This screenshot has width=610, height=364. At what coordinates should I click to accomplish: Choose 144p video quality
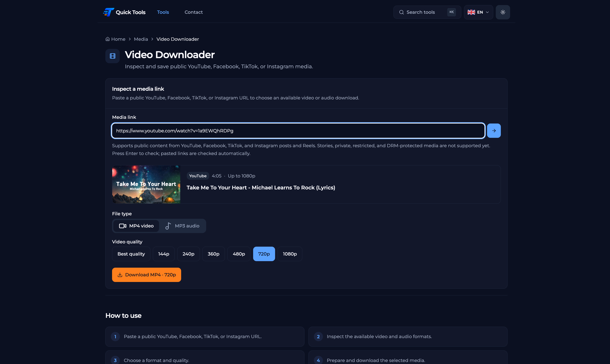pos(164,254)
